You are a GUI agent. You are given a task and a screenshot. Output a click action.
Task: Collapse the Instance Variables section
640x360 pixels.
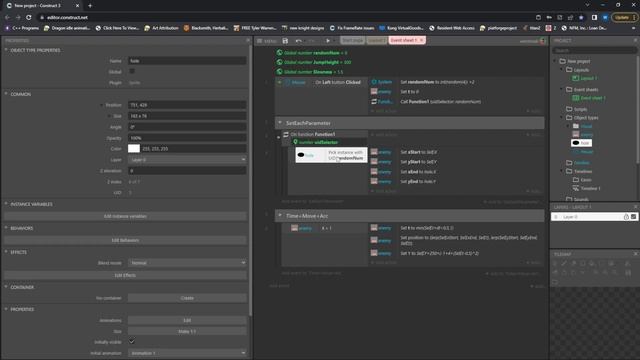pos(6,204)
